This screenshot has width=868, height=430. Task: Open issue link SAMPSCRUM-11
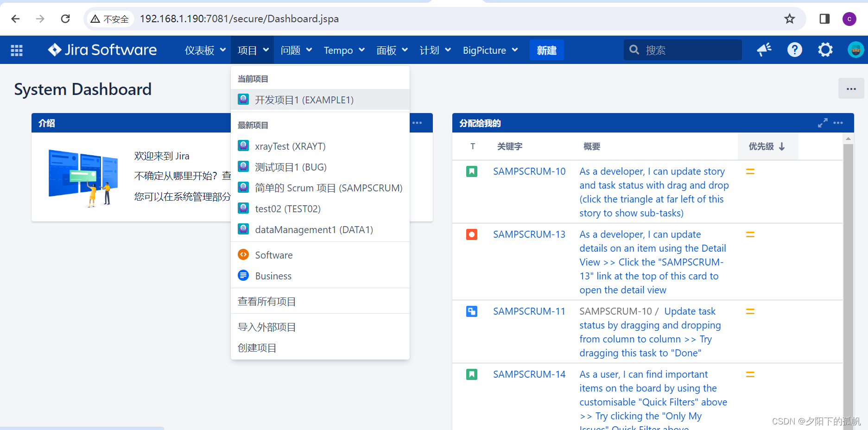click(x=529, y=311)
